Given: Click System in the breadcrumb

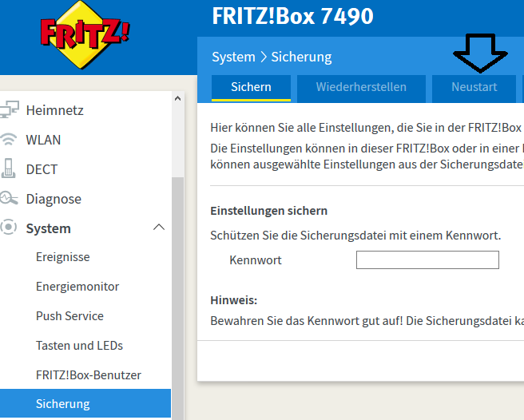Looking at the screenshot, I should click(233, 57).
